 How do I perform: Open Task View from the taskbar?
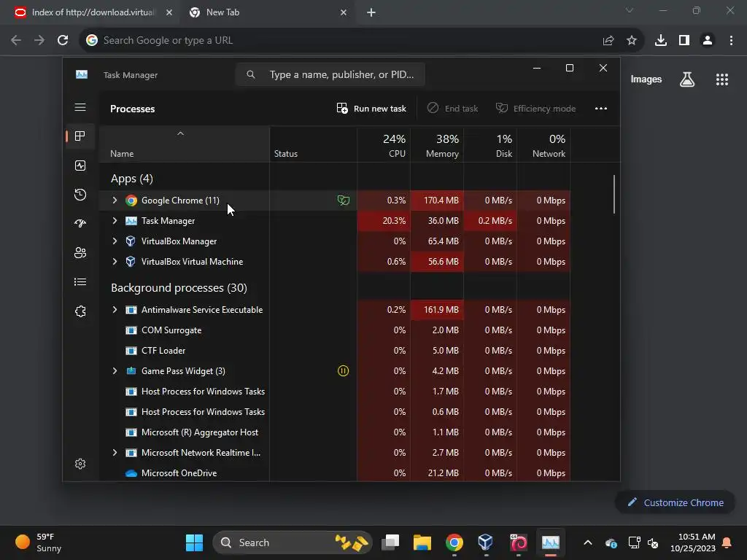click(x=390, y=542)
